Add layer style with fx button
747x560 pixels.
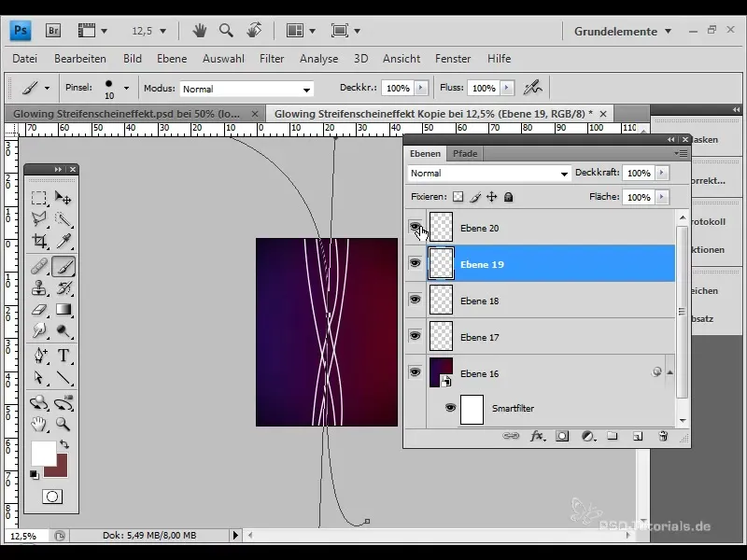538,436
